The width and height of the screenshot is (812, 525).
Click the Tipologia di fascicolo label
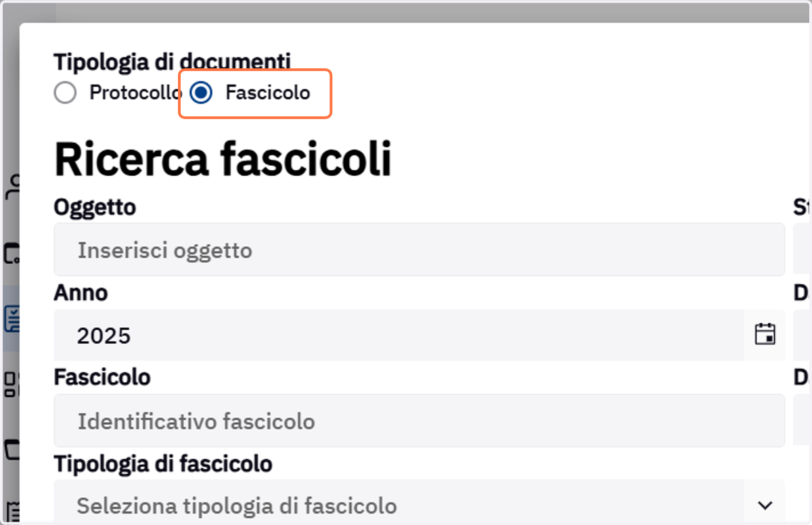[x=163, y=464]
